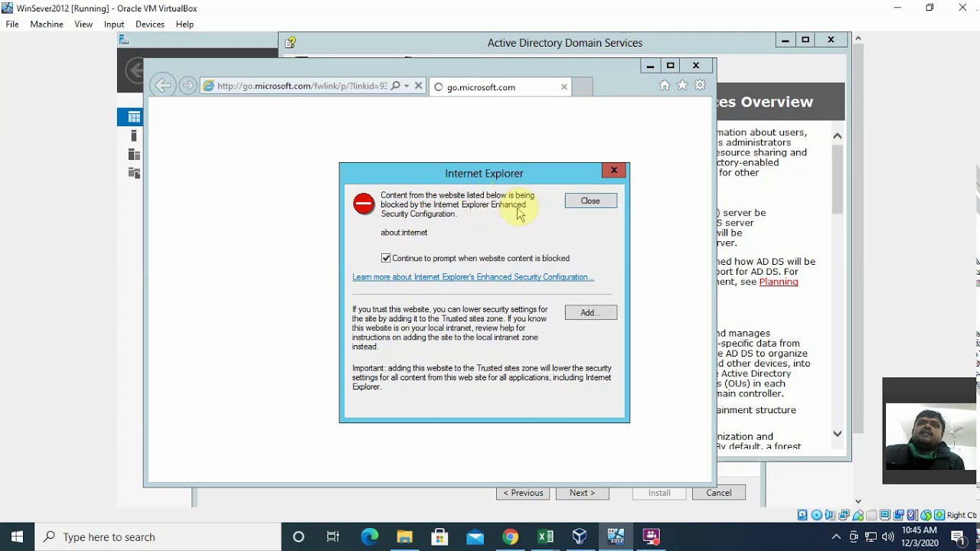Open Task View on the taskbar
The image size is (980, 551).
(333, 536)
